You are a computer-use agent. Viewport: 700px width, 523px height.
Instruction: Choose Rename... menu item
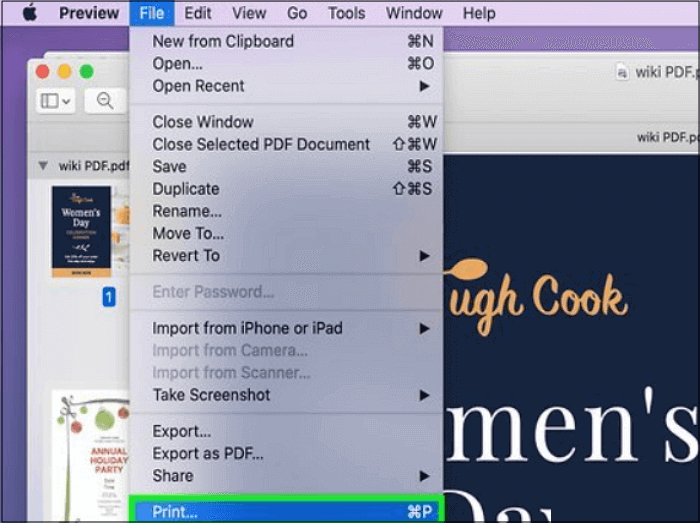tap(286, 211)
